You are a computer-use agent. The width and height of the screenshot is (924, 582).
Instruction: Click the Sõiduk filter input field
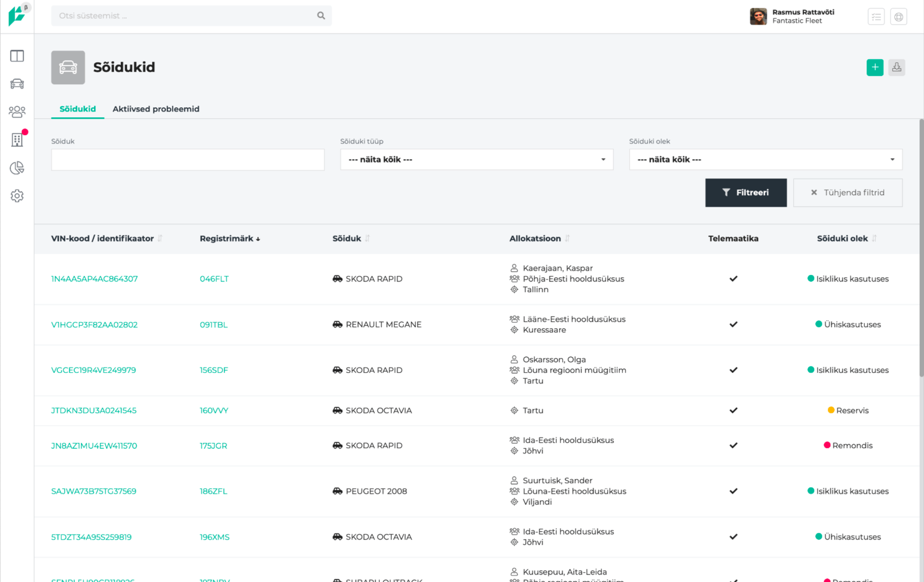188,160
